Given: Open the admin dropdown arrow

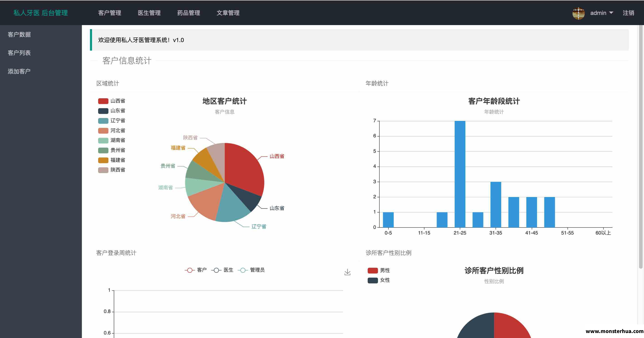Looking at the screenshot, I should click(x=611, y=13).
